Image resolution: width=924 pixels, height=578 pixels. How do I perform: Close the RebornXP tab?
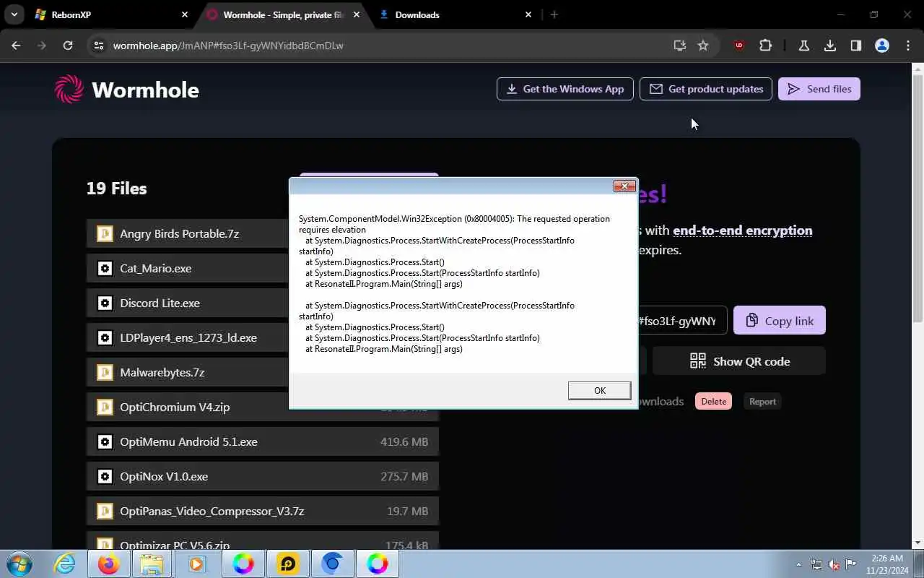185,14
